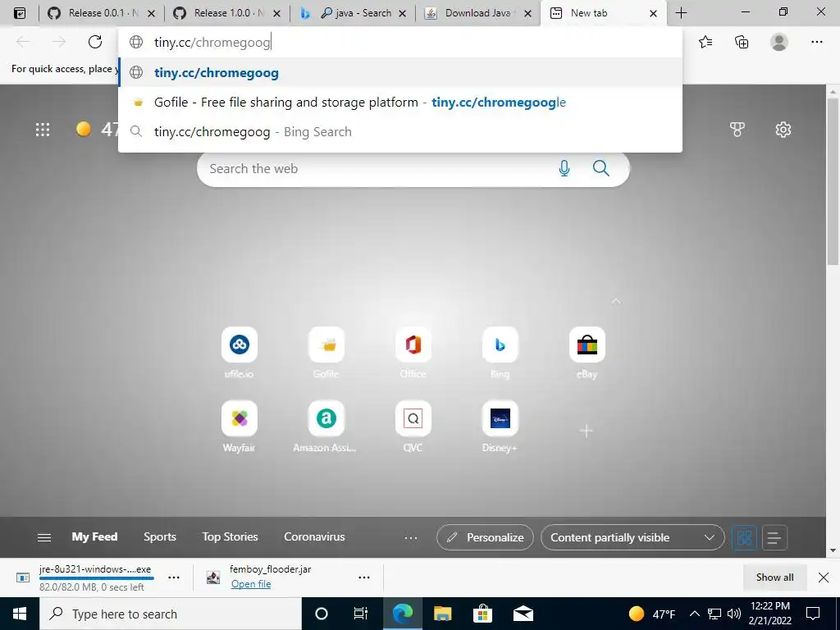Show hidden system tray icons chevron
The image size is (840, 630).
(694, 614)
